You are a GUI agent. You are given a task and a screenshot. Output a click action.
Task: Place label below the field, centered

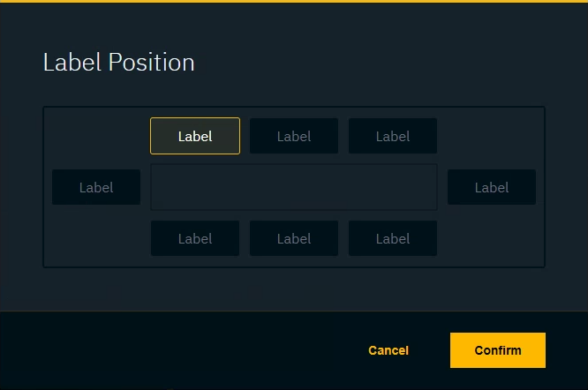(294, 238)
